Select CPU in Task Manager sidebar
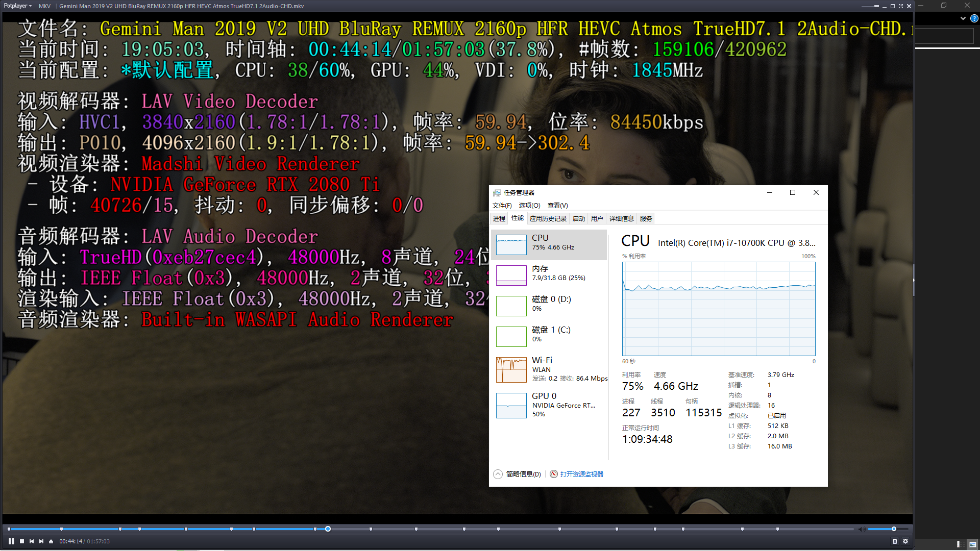Image resolution: width=980 pixels, height=551 pixels. [549, 245]
